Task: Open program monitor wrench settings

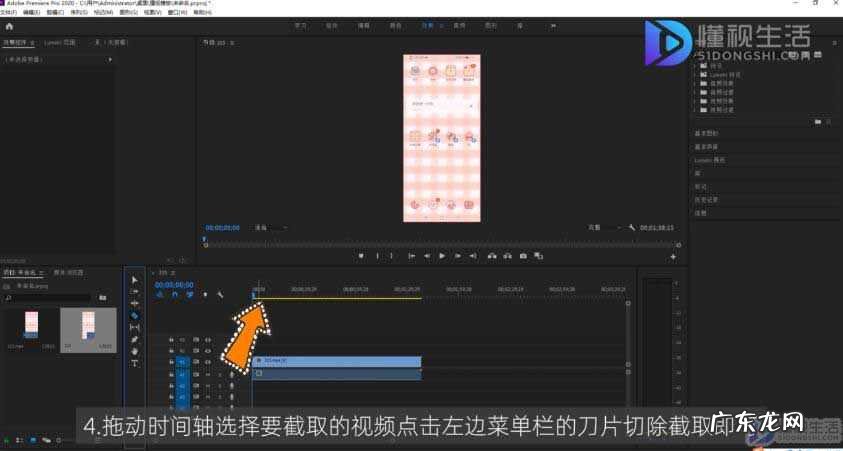Action: pos(632,228)
